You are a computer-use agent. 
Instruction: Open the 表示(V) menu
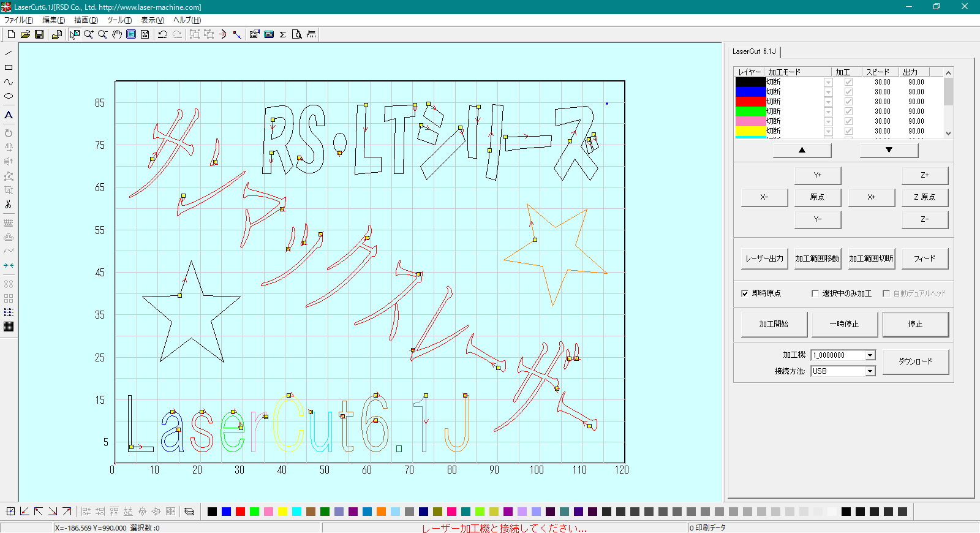point(153,20)
